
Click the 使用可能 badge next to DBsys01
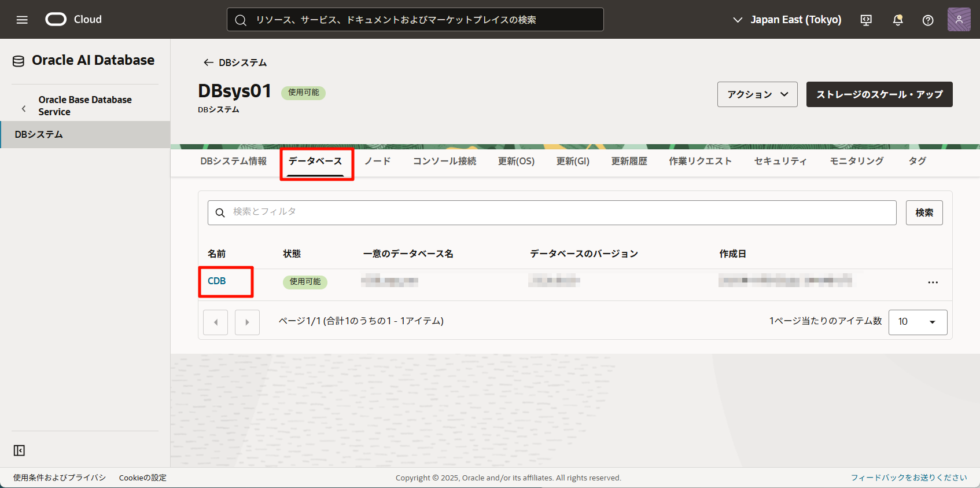point(303,93)
